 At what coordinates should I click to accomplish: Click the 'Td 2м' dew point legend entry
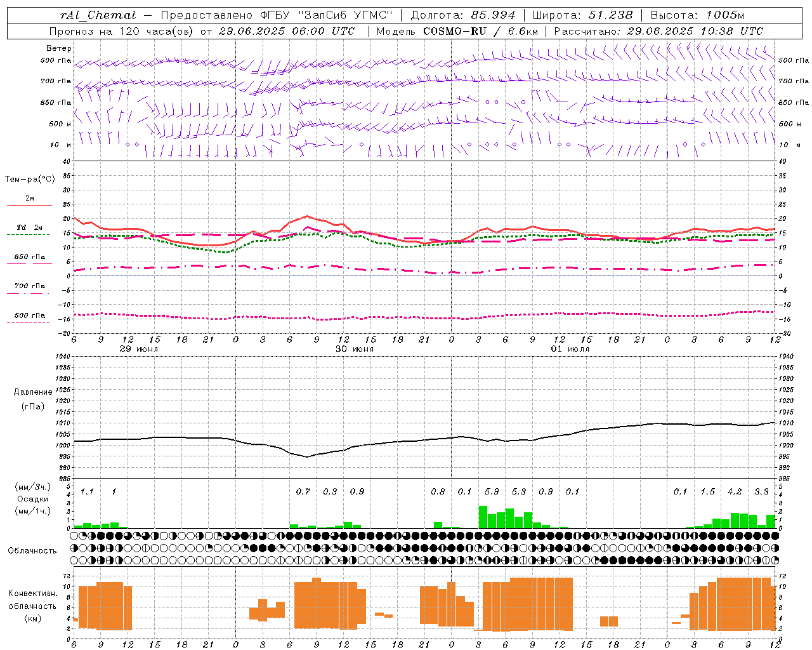(29, 227)
